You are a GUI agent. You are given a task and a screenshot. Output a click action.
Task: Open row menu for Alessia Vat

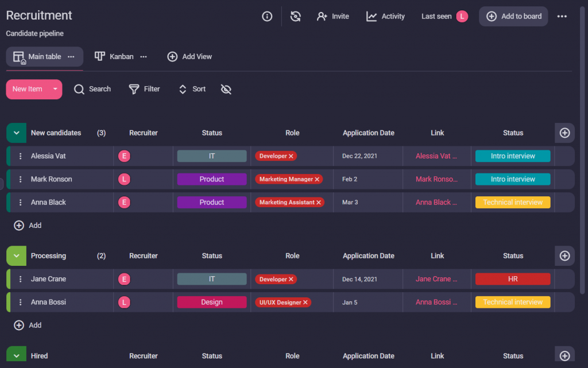click(21, 156)
